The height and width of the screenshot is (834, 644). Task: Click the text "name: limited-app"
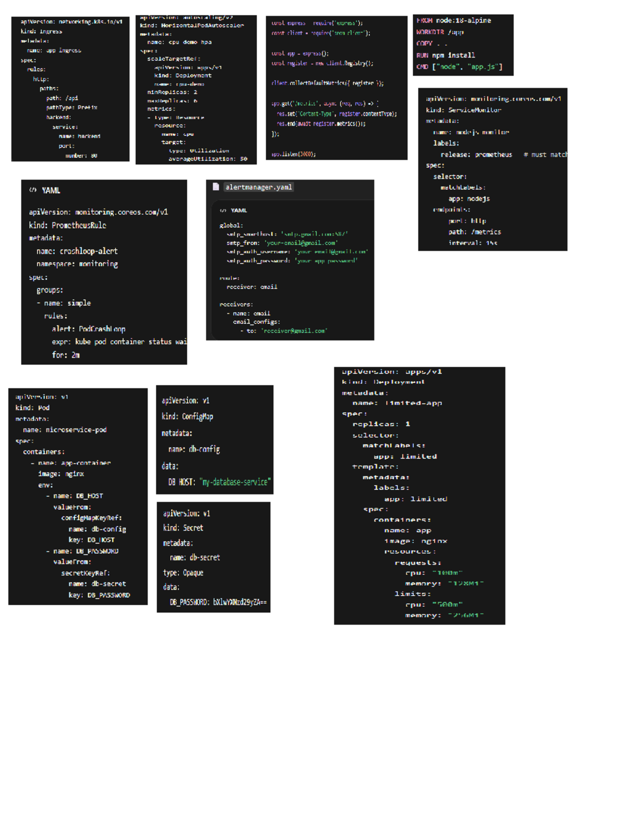[397, 403]
